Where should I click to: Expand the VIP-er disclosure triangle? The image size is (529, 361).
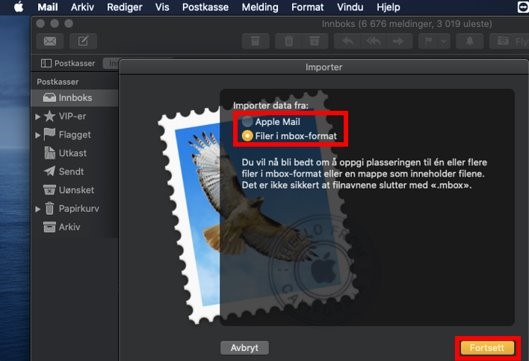pos(37,117)
